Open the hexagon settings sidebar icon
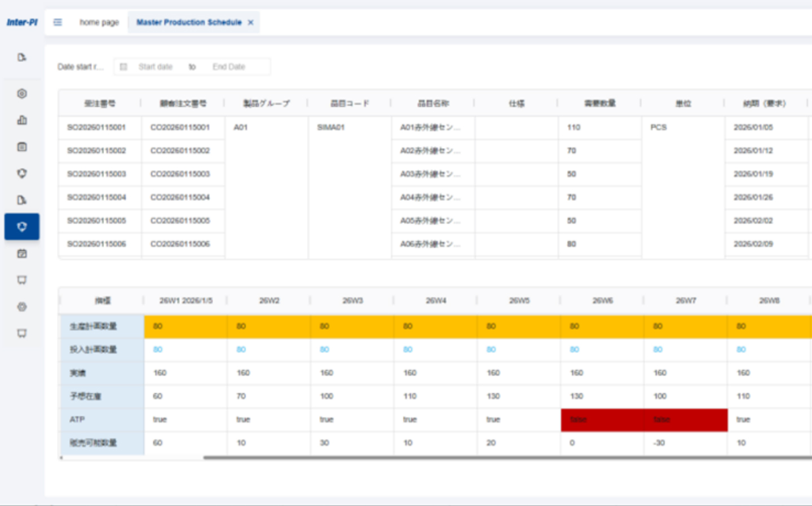 pyautogui.click(x=22, y=94)
